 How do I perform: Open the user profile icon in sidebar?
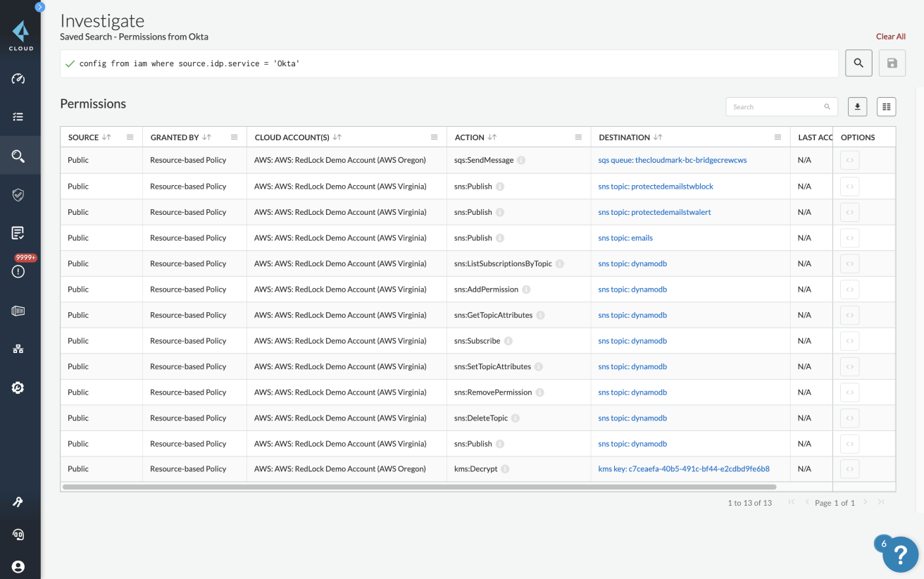18,566
